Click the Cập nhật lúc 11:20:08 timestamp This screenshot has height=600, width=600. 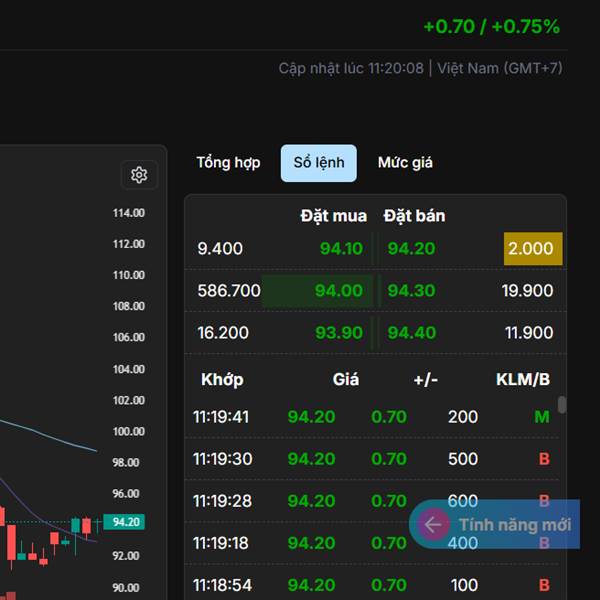point(351,68)
